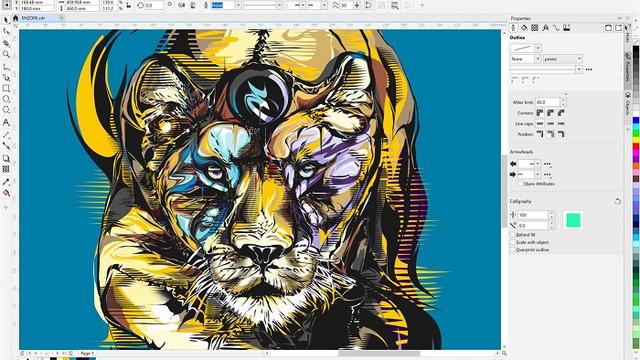The image size is (640, 360).
Task: Open the Fill section in Properties
Action: click(x=524, y=28)
